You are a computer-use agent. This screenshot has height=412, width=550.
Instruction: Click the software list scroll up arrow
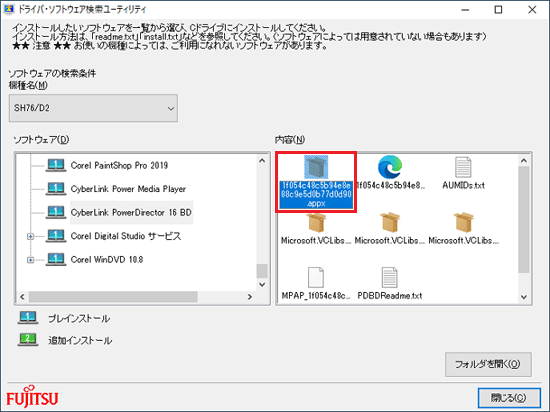pyautogui.click(x=262, y=161)
